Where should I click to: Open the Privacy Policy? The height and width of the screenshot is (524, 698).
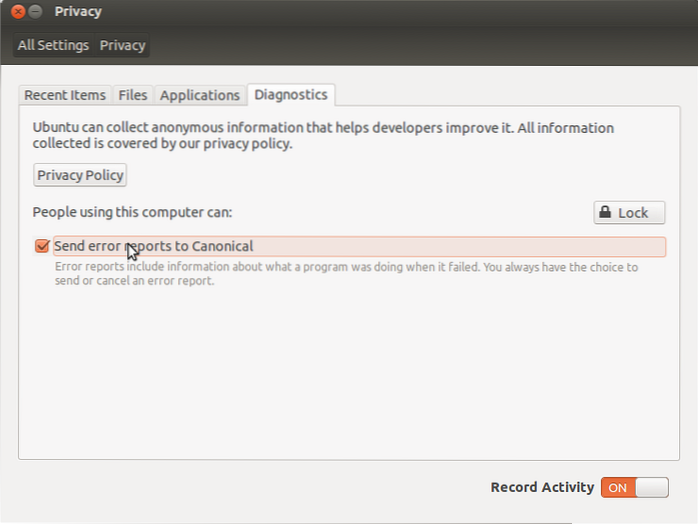(x=80, y=175)
